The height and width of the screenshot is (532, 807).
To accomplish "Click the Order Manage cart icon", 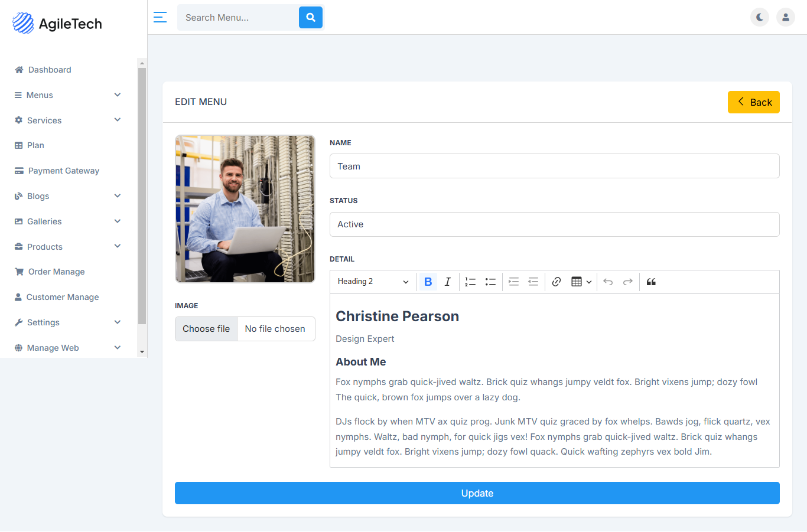I will [x=19, y=272].
